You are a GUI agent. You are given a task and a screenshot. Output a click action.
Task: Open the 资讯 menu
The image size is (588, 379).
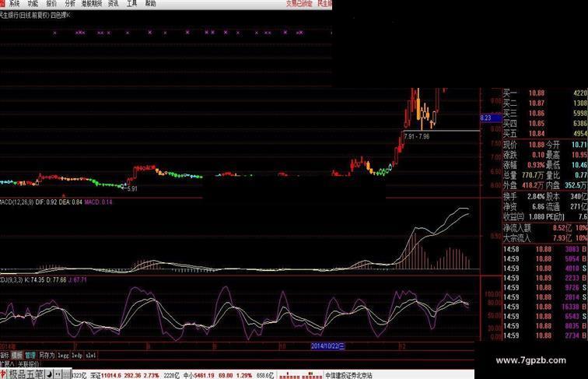click(x=113, y=3)
